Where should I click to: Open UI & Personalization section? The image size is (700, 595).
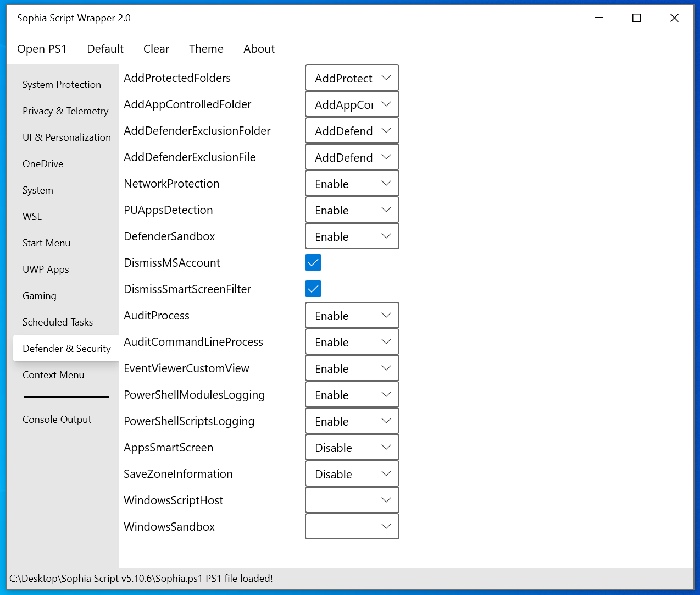point(66,137)
